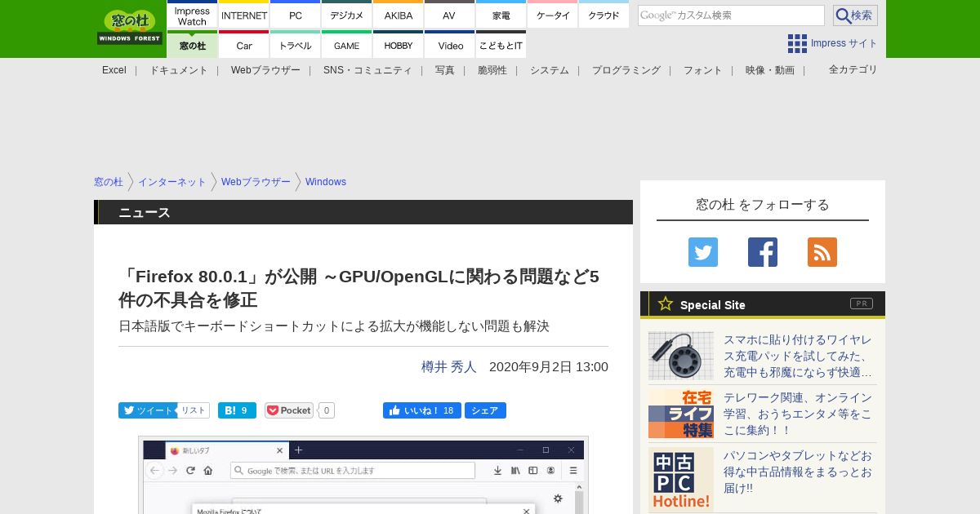Image resolution: width=980 pixels, height=514 pixels.
Task: Like the article with いいね！ button
Action: 422,410
